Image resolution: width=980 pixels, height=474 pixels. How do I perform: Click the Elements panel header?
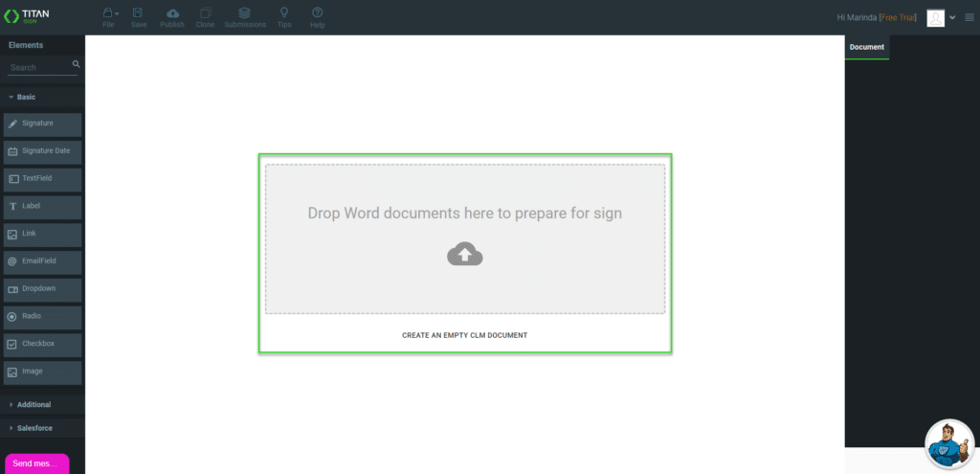tap(26, 45)
